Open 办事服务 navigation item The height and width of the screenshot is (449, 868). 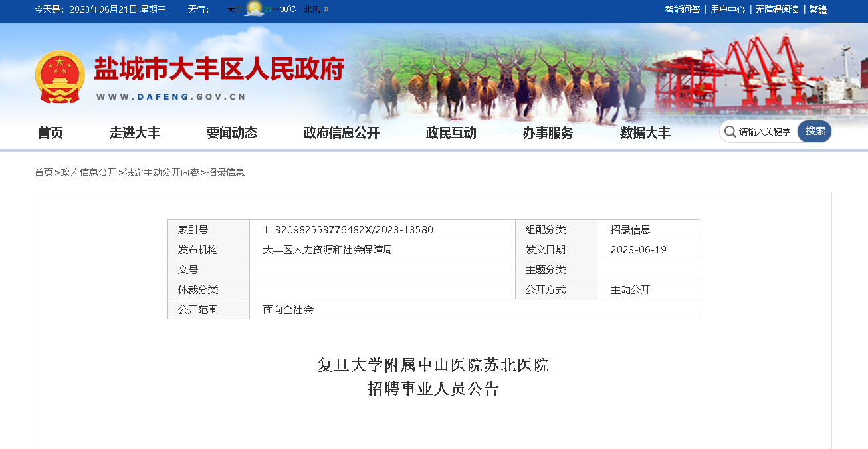[x=548, y=133]
